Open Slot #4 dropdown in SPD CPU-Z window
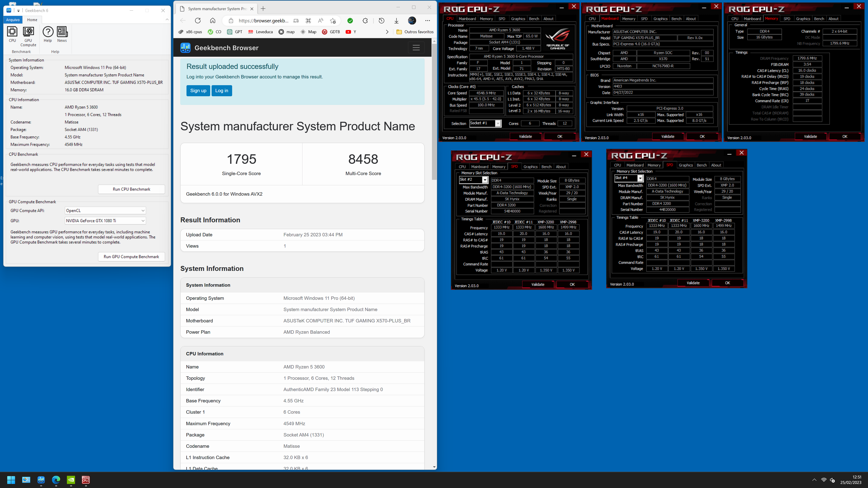 click(x=629, y=178)
